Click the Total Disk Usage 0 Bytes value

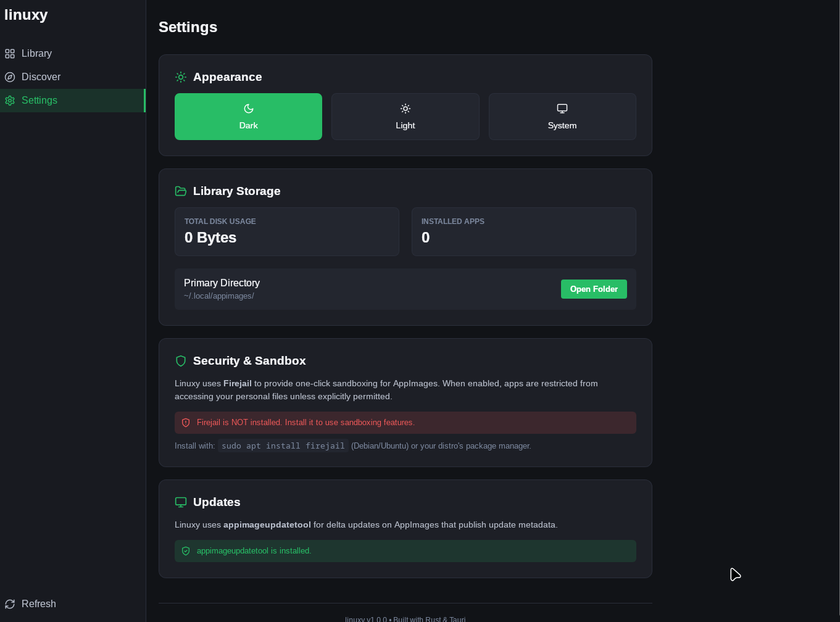tap(210, 238)
